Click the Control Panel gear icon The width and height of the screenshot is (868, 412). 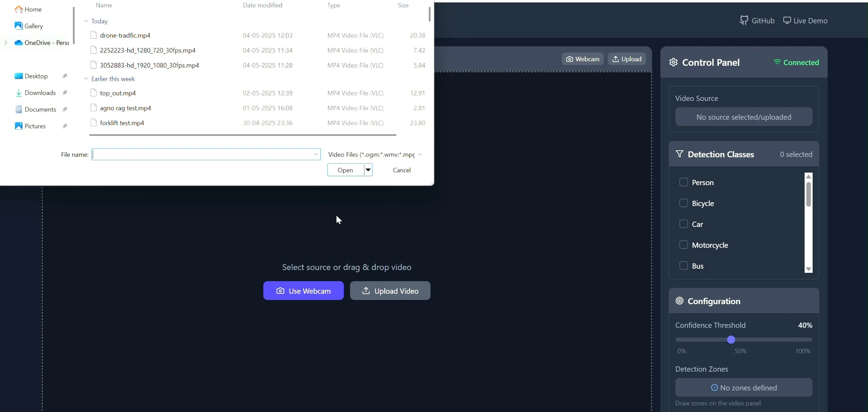673,62
